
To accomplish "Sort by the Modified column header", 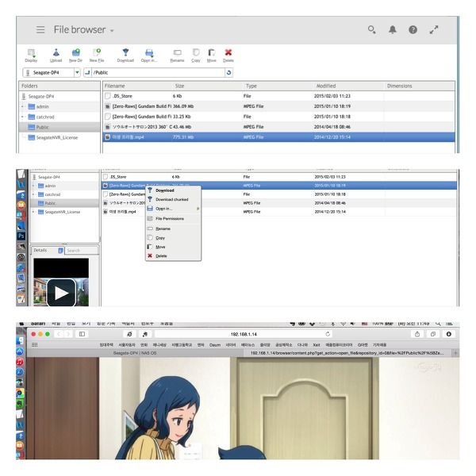I will pyautogui.click(x=326, y=86).
